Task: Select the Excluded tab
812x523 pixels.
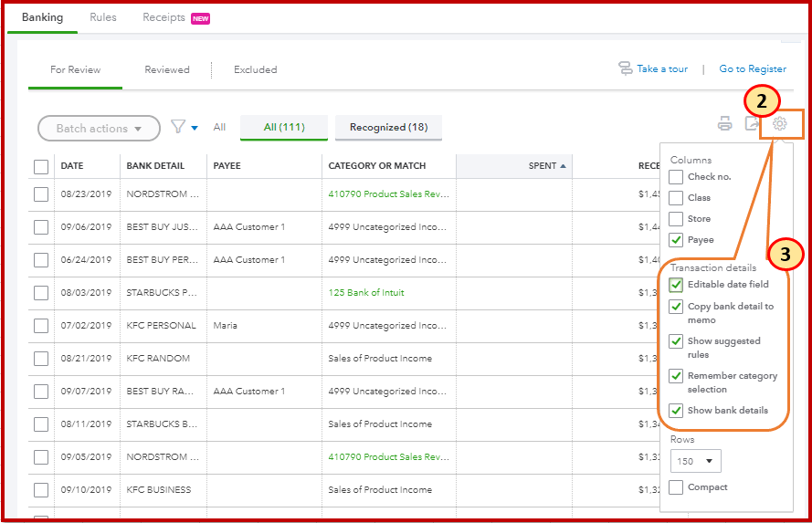Action: click(x=256, y=70)
